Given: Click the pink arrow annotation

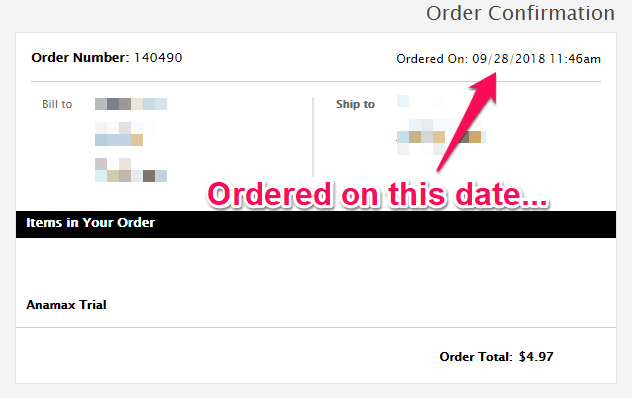Looking at the screenshot, I should [468, 121].
